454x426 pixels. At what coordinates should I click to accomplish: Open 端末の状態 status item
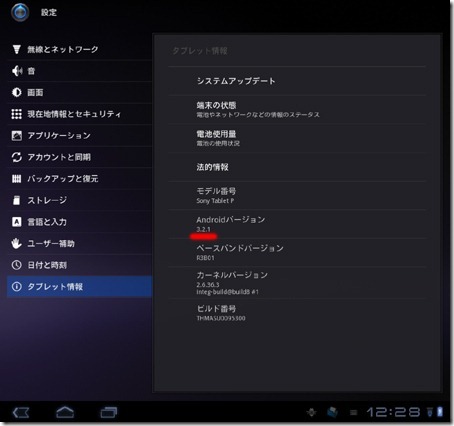coord(297,110)
